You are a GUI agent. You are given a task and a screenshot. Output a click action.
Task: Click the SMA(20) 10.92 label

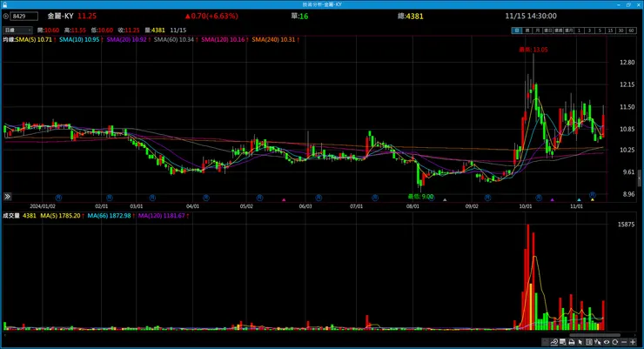pos(126,39)
